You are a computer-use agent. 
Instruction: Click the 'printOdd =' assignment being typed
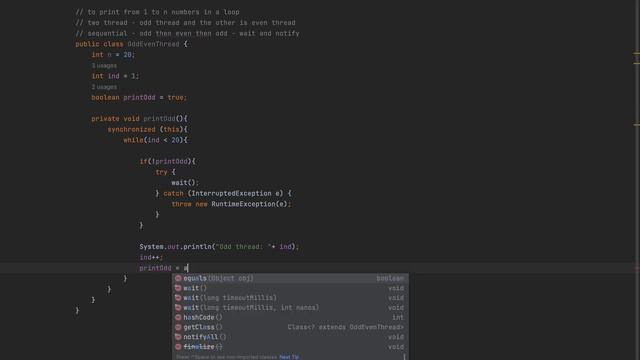tap(163, 268)
